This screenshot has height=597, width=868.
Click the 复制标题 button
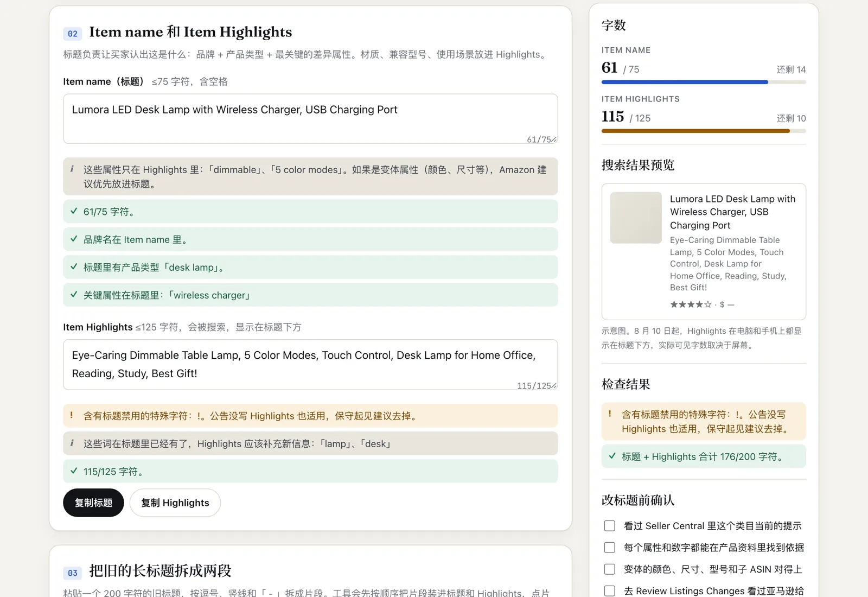click(93, 503)
